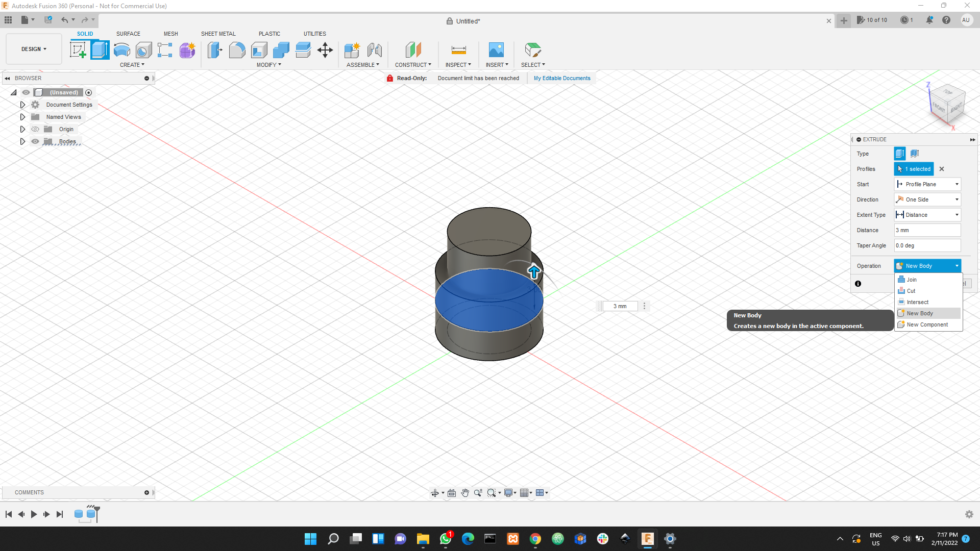The height and width of the screenshot is (551, 980).
Task: Expand the Document Settings tree item
Action: point(22,105)
